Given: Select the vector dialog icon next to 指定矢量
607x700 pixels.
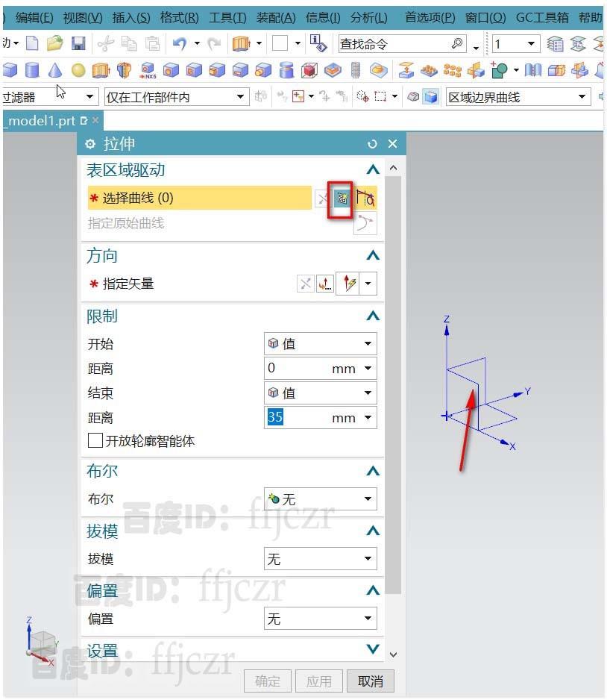Looking at the screenshot, I should click(326, 283).
